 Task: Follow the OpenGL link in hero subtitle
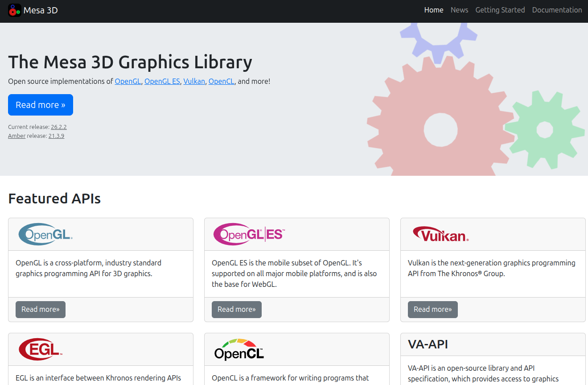(128, 81)
